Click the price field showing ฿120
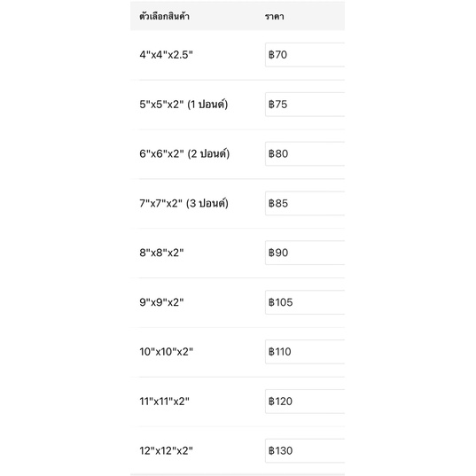476x476 pixels. click(x=305, y=402)
